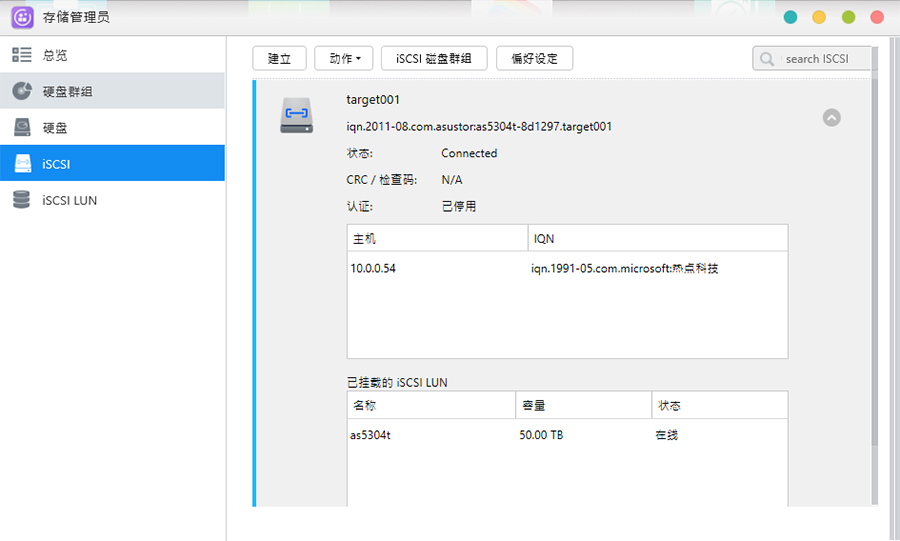This screenshot has height=541, width=900.
Task: Select the 硬盘群組 icon in sidebar
Action: coord(22,91)
